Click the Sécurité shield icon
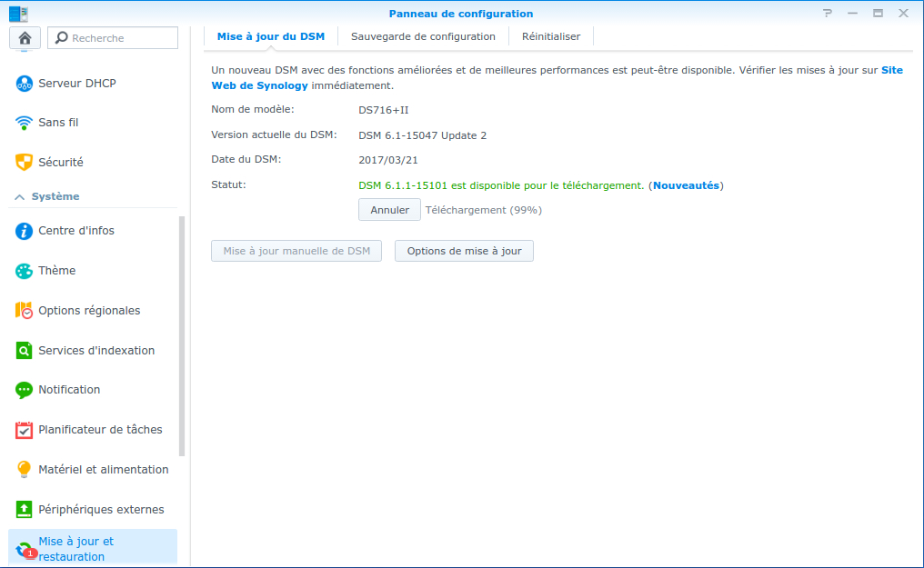Image resolution: width=924 pixels, height=568 pixels. click(x=25, y=162)
